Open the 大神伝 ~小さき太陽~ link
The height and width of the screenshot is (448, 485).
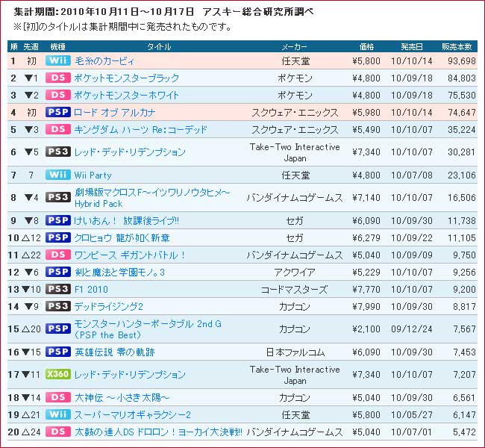(122, 397)
